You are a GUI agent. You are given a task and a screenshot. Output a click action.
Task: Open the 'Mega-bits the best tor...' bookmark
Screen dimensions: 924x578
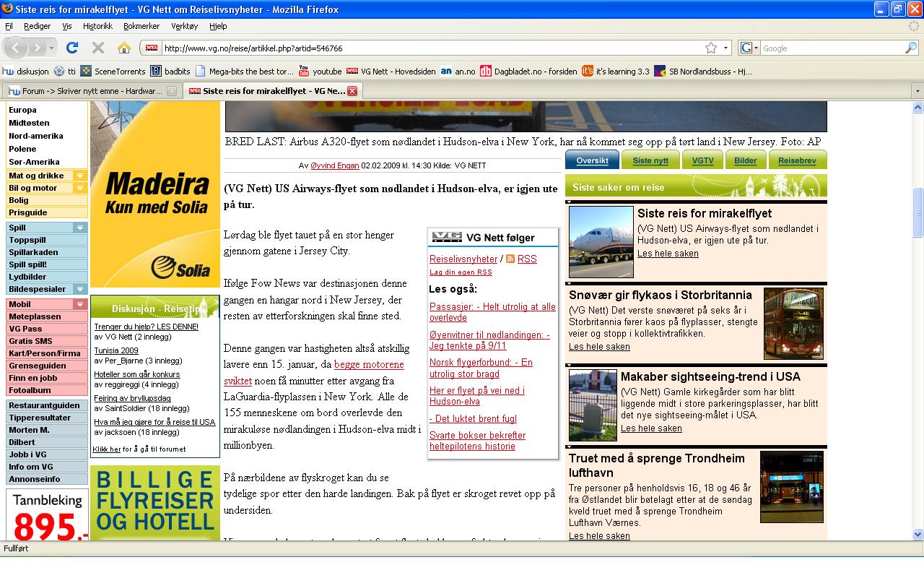coord(244,72)
